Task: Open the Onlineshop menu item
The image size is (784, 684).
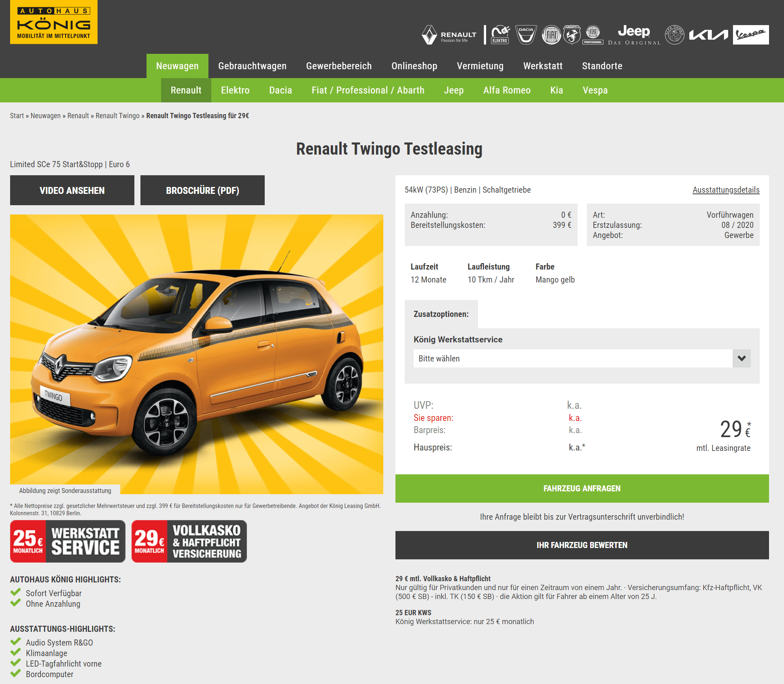Action: click(x=414, y=66)
